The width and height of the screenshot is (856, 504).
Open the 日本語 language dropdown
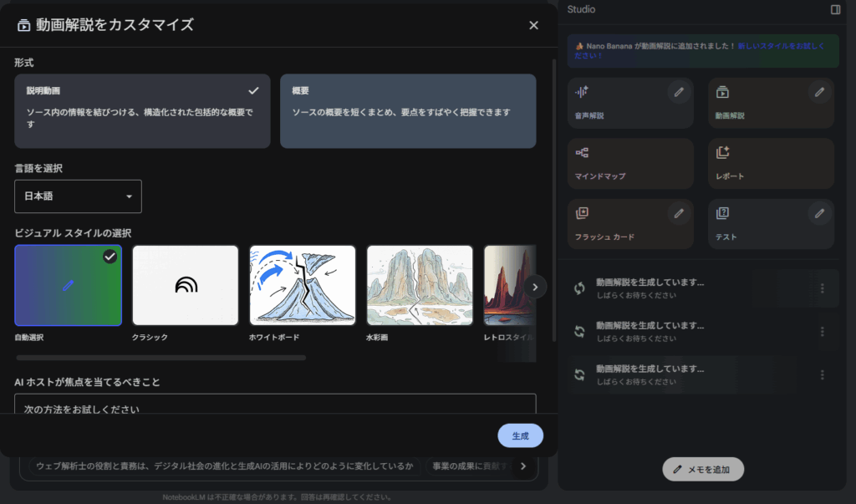(78, 196)
